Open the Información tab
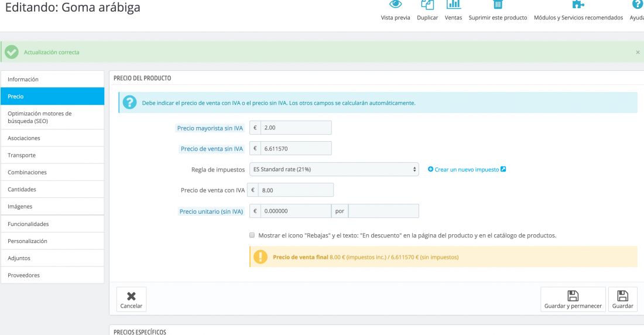The width and height of the screenshot is (644, 335). (x=53, y=79)
